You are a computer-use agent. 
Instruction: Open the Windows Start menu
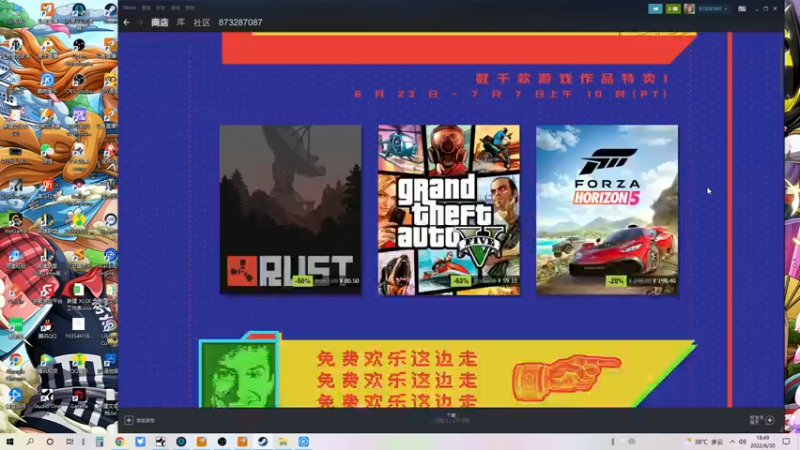coord(9,441)
